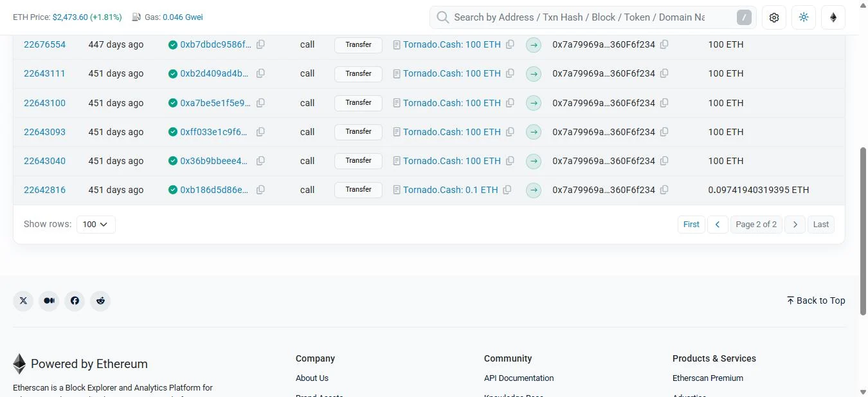Toggle light theme sun icon

(804, 17)
